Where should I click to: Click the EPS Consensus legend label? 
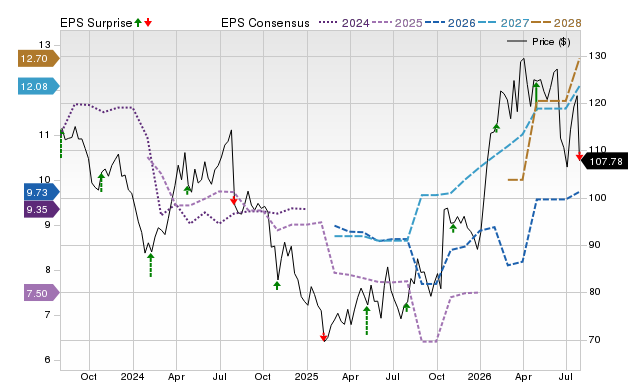click(265, 23)
